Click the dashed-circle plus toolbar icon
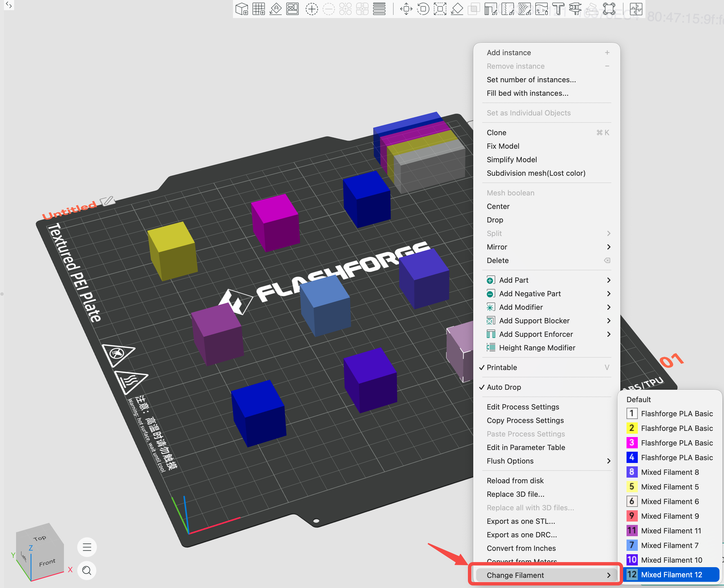 coord(311,9)
